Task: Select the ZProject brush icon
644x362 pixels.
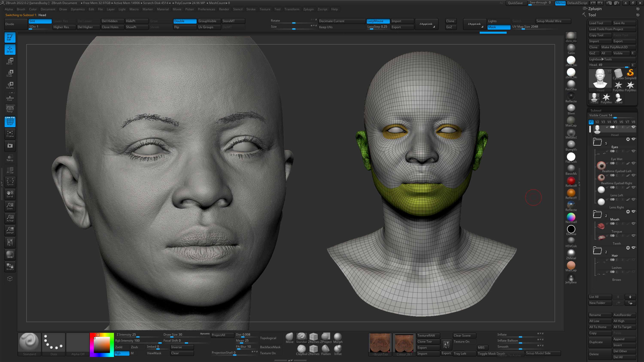Action: (x=325, y=338)
